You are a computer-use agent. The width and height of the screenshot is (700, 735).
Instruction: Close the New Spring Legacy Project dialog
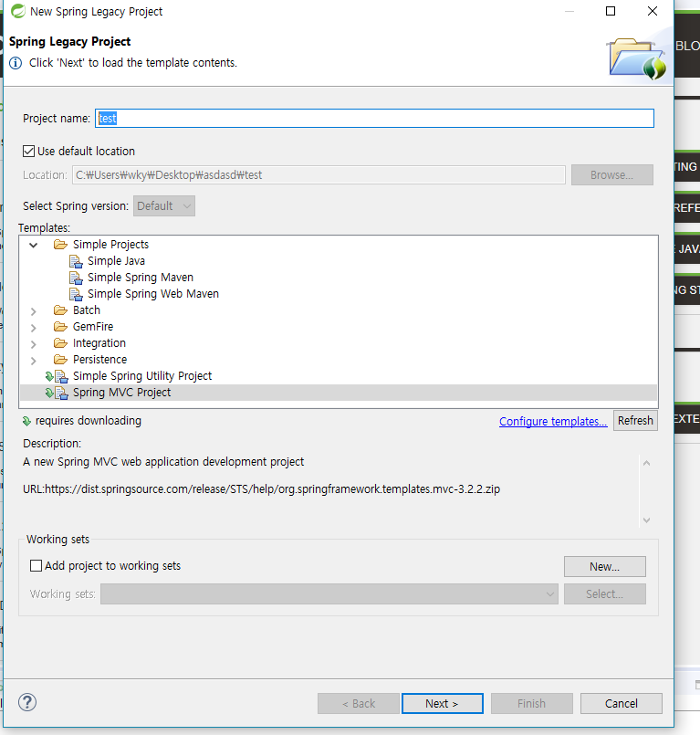click(x=653, y=11)
